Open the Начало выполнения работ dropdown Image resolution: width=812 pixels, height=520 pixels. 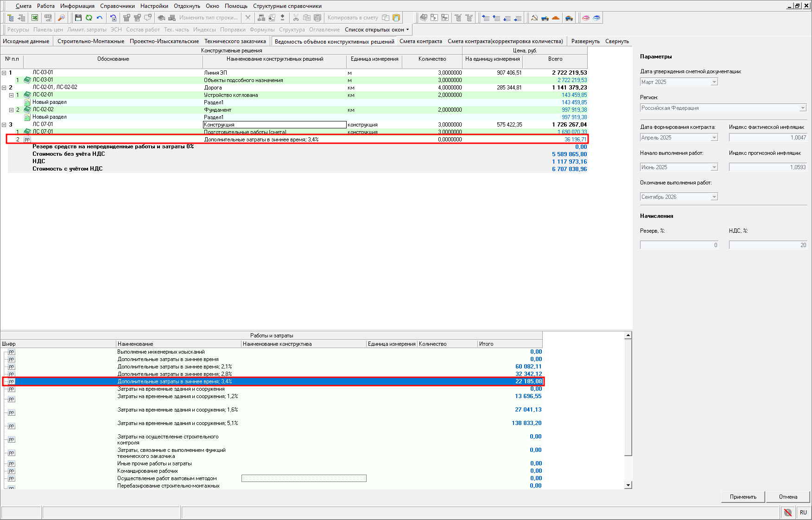tap(714, 167)
